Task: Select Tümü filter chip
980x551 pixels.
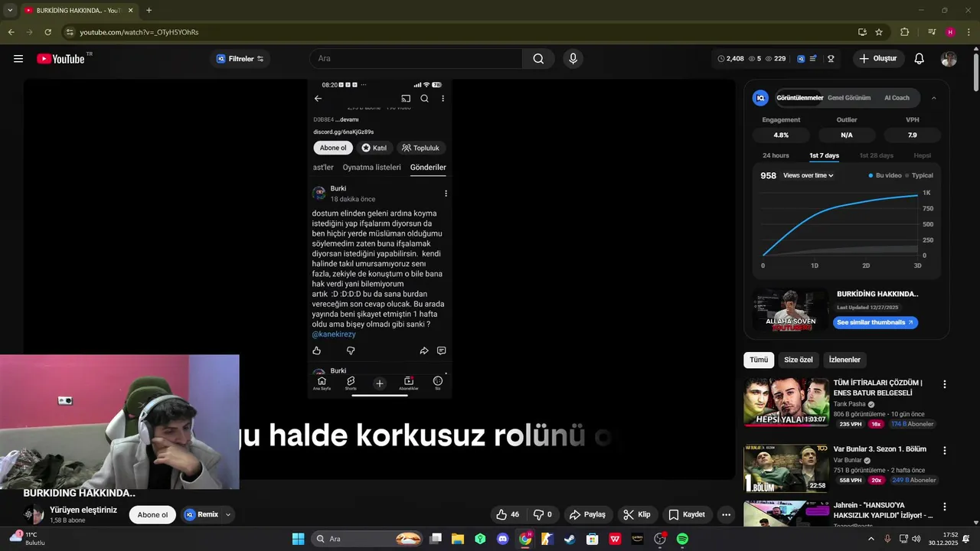Action: coord(758,360)
